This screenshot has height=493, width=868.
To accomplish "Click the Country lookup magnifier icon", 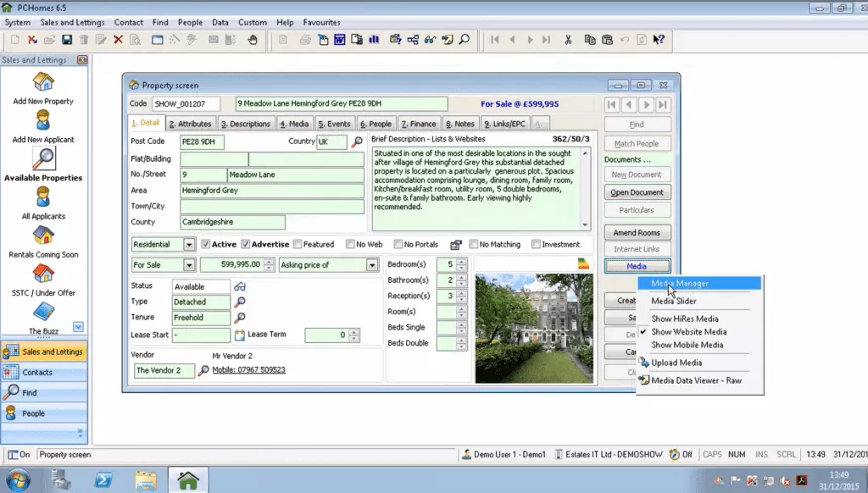I will [357, 141].
